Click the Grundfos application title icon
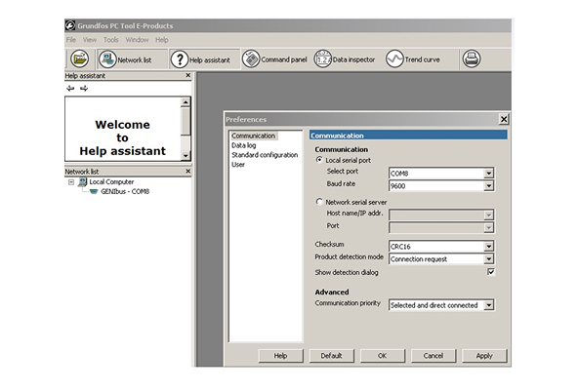Image resolution: width=578 pixels, height=392 pixels. (x=70, y=25)
